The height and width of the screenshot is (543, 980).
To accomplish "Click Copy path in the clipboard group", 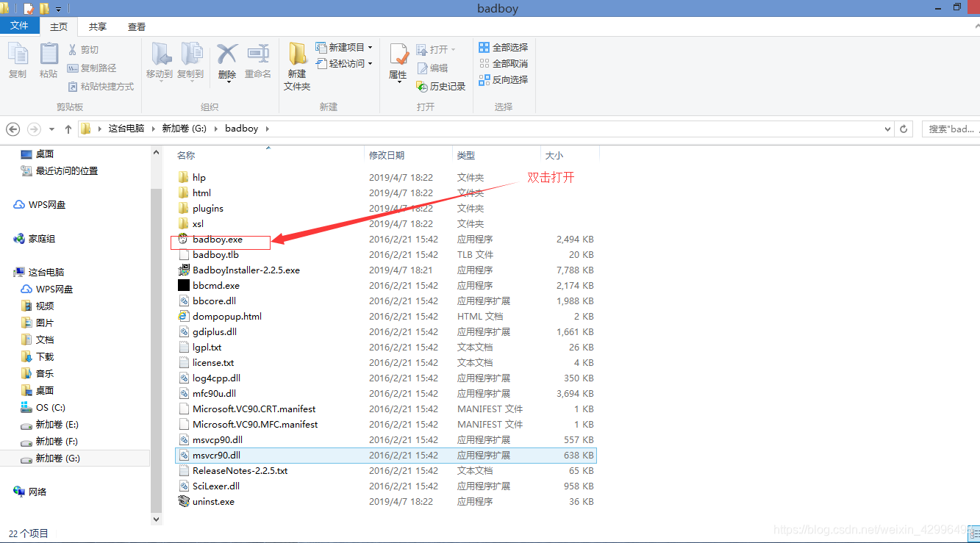I will [91, 68].
